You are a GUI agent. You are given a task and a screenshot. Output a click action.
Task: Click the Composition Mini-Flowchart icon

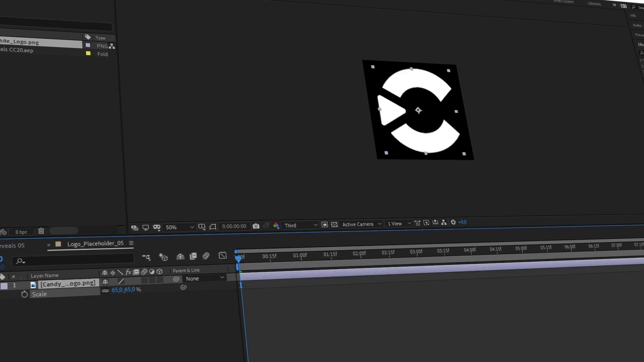[146, 257]
